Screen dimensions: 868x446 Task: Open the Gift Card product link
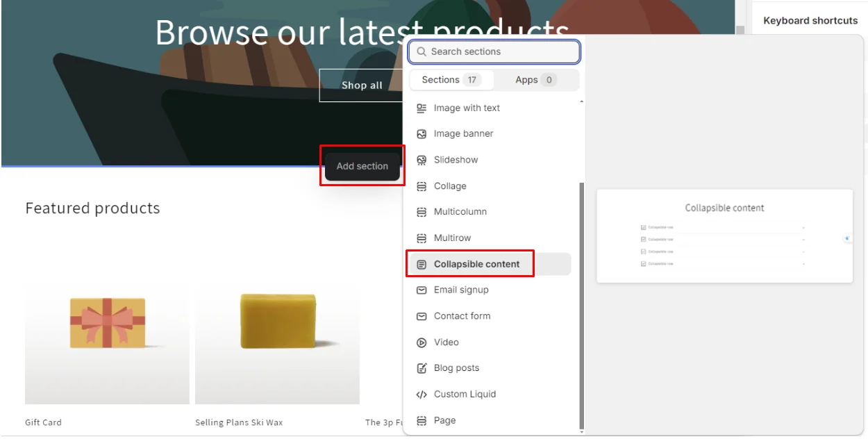43,422
